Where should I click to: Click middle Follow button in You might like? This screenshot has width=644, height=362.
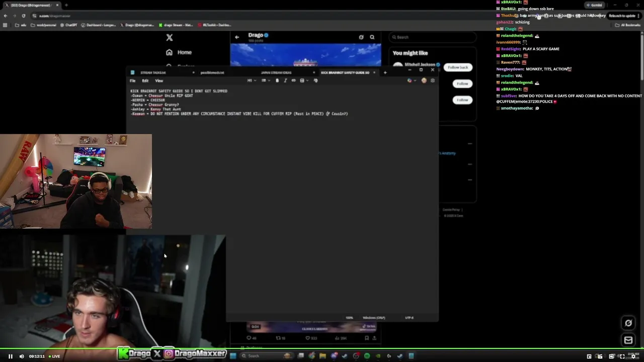click(x=462, y=83)
